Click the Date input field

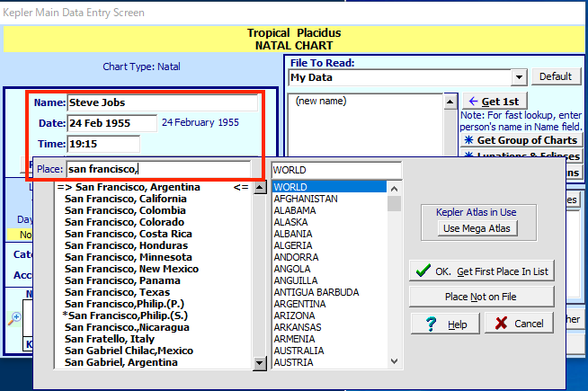pos(111,123)
